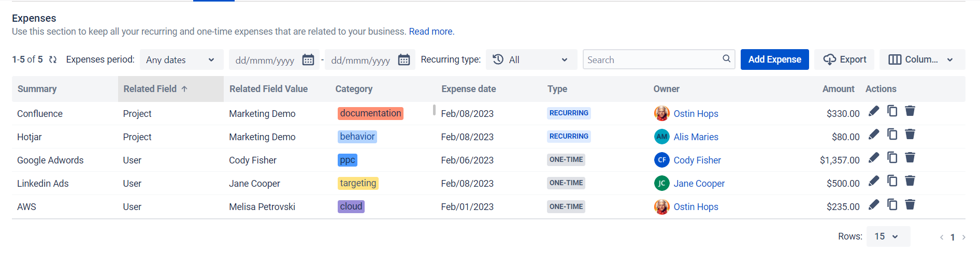980x254 pixels.
Task: Delete the Linkedin Ads expense
Action: 910,181
